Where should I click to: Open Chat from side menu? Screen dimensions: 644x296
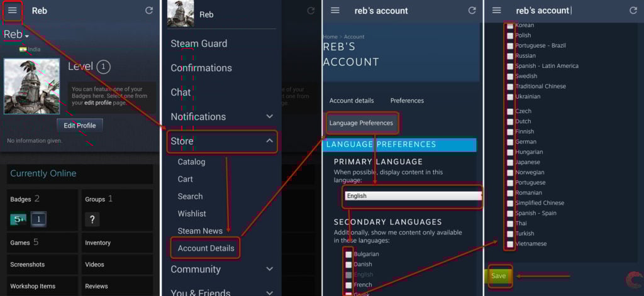[180, 92]
